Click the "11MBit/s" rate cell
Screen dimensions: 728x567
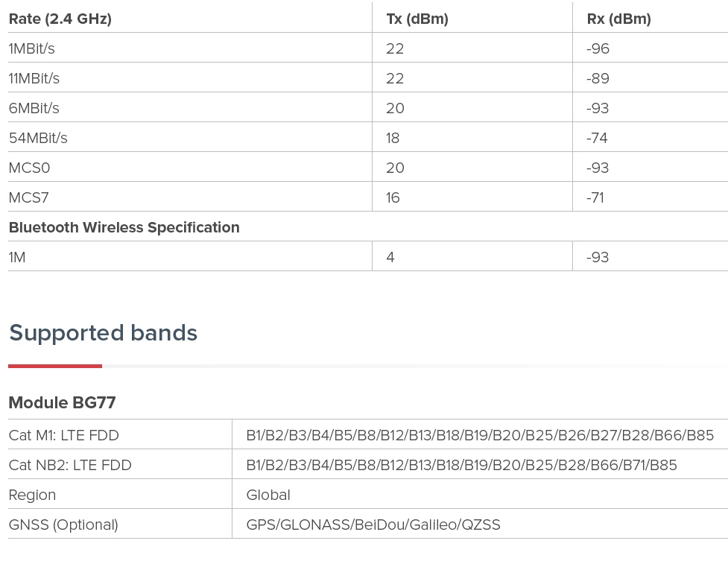tap(34, 79)
